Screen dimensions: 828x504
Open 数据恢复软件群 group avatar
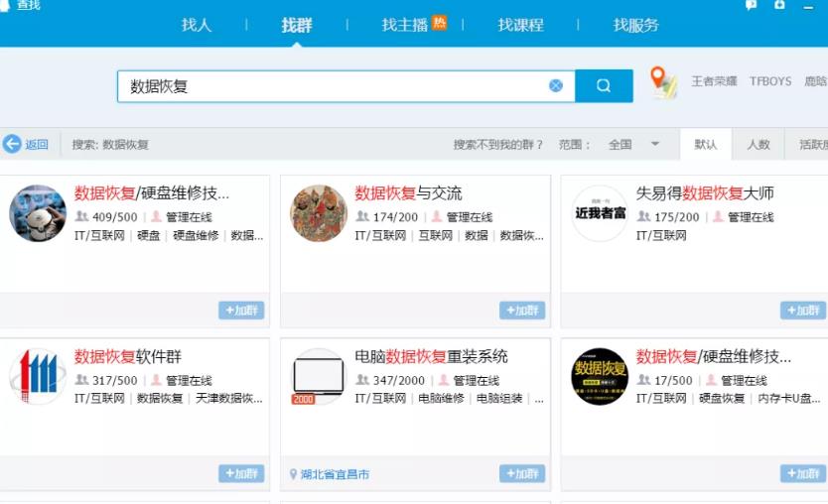(38, 377)
